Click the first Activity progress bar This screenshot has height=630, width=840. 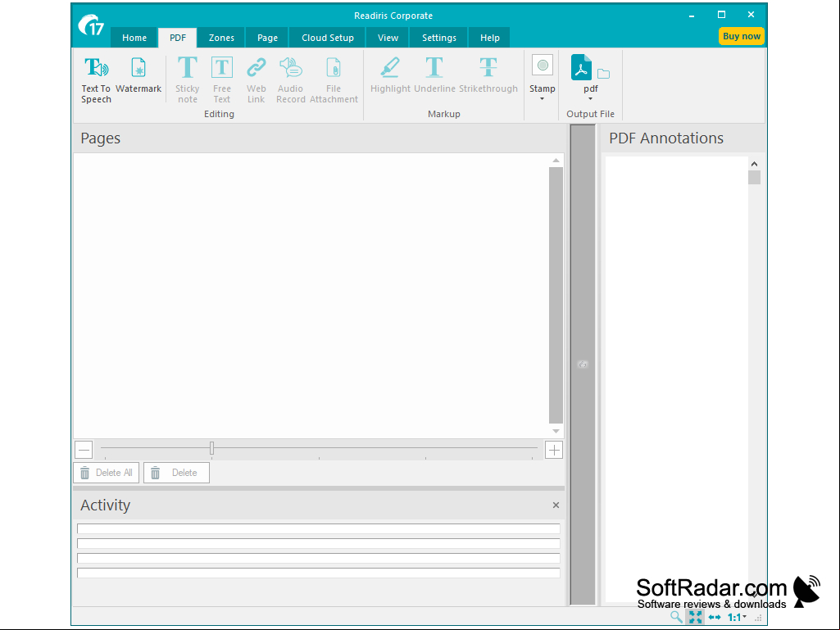[x=319, y=528]
